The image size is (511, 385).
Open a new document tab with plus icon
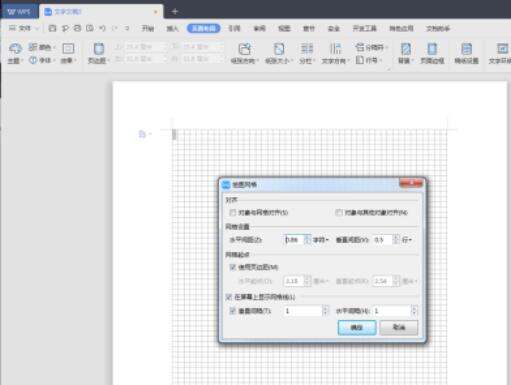pyautogui.click(x=175, y=12)
